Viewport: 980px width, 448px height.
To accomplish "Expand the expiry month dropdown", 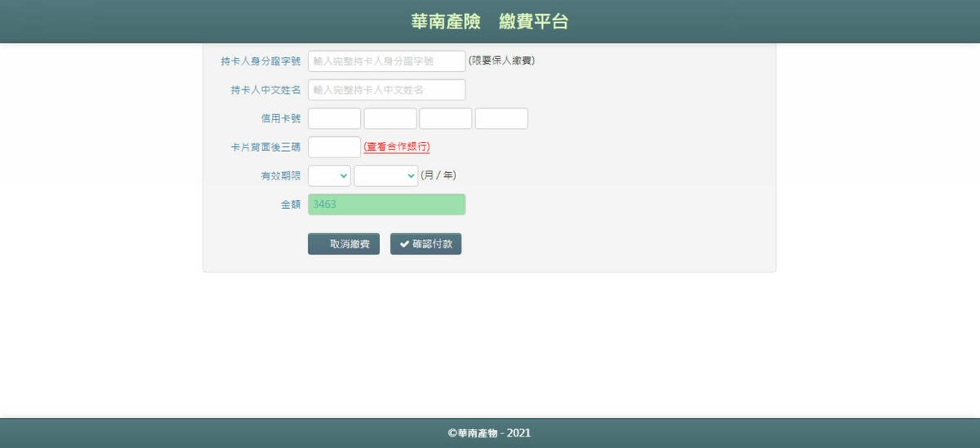I will point(329,175).
